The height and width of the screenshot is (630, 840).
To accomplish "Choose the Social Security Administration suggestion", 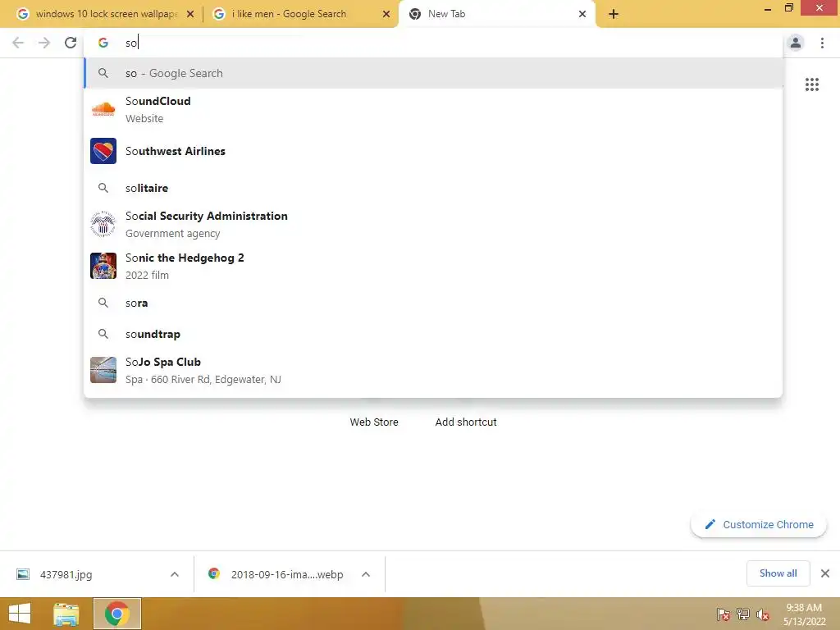I will click(433, 224).
